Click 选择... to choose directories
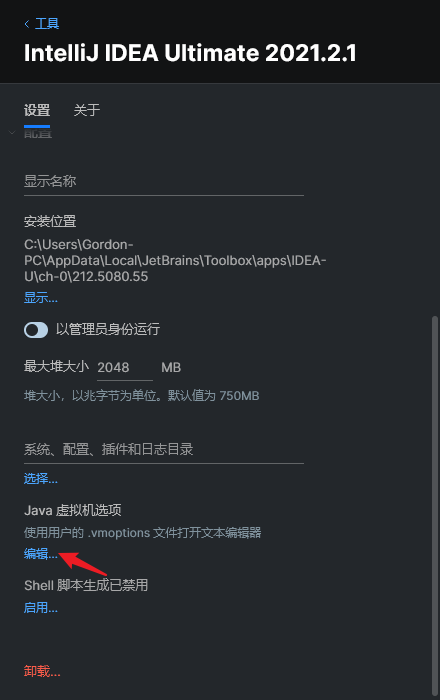 [41, 479]
